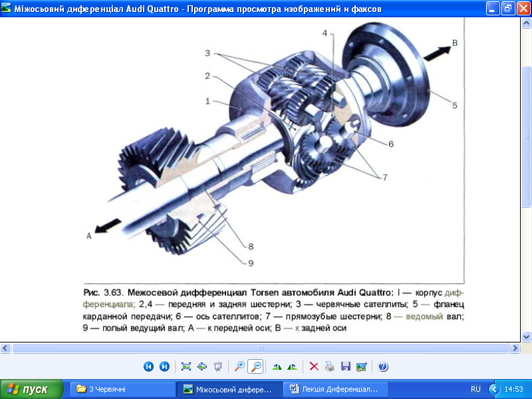Start the slide show

point(218,366)
